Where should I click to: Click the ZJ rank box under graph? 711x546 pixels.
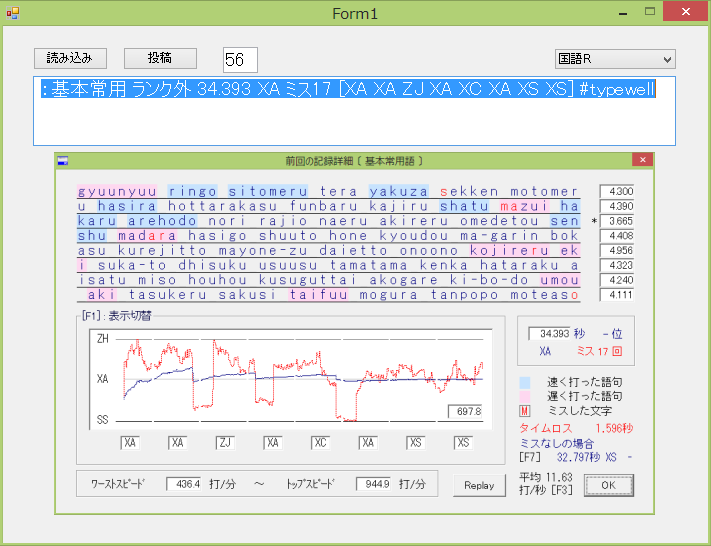pos(225,443)
